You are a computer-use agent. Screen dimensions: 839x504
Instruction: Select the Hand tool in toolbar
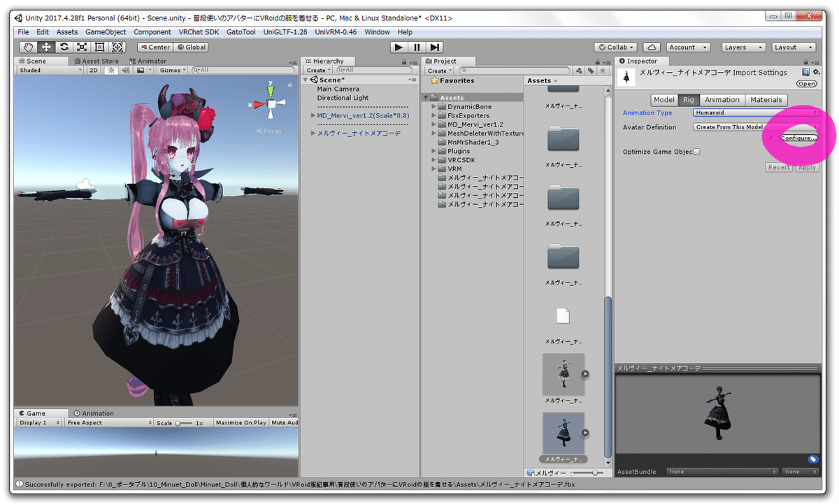click(x=29, y=47)
